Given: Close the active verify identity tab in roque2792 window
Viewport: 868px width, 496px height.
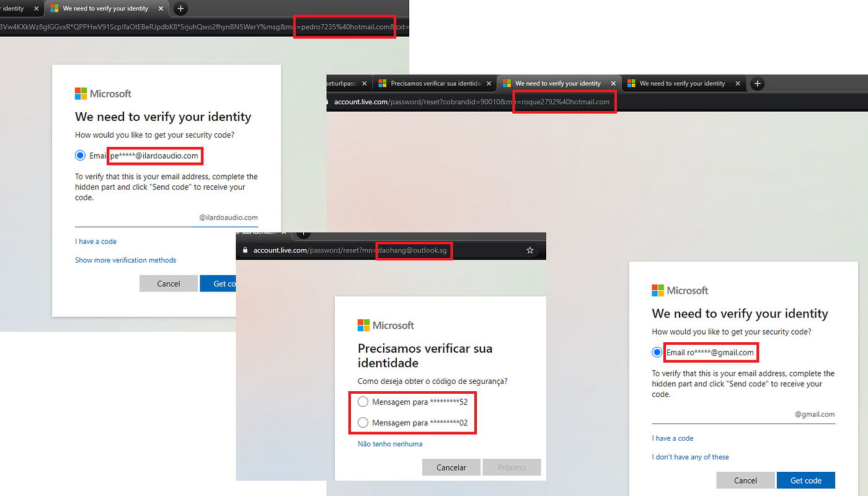Looking at the screenshot, I should tap(614, 83).
